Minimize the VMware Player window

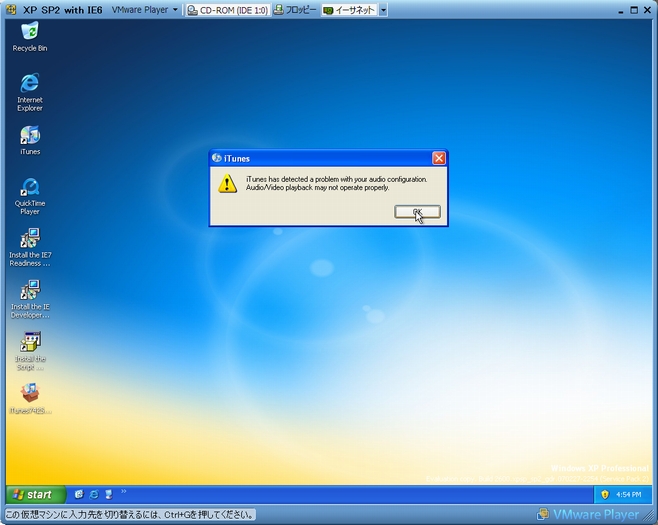pos(620,10)
